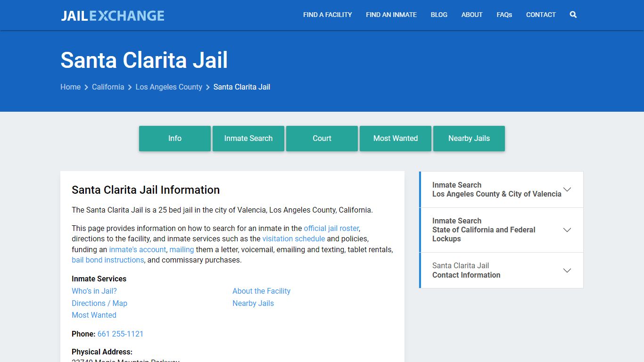The image size is (644, 362).
Task: Click the JailExchange logo
Action: point(113,16)
